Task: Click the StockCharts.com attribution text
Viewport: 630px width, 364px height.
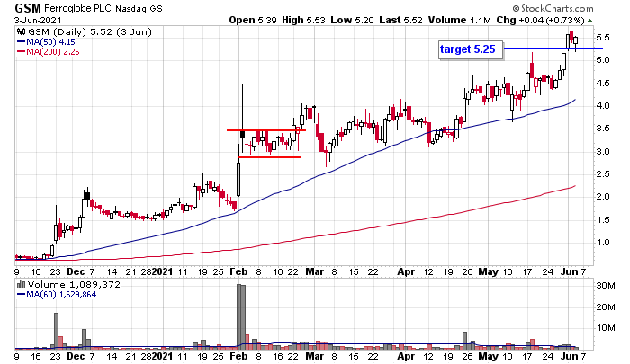Action: [x=553, y=8]
